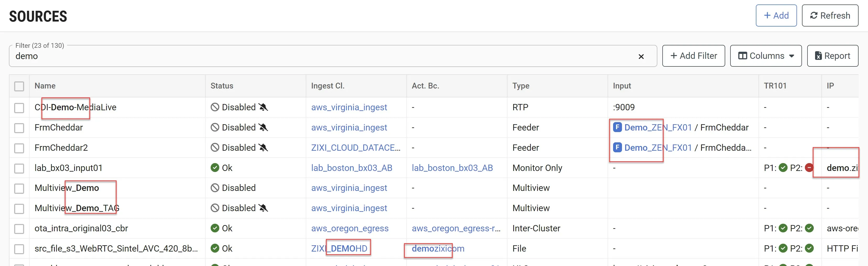Check the box for the FrmCheddar source

(x=19, y=128)
